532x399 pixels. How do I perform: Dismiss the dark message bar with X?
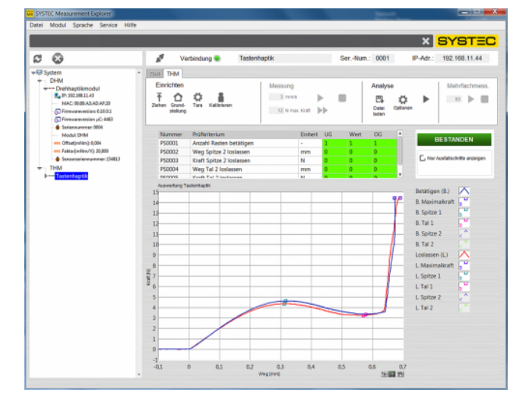point(426,41)
